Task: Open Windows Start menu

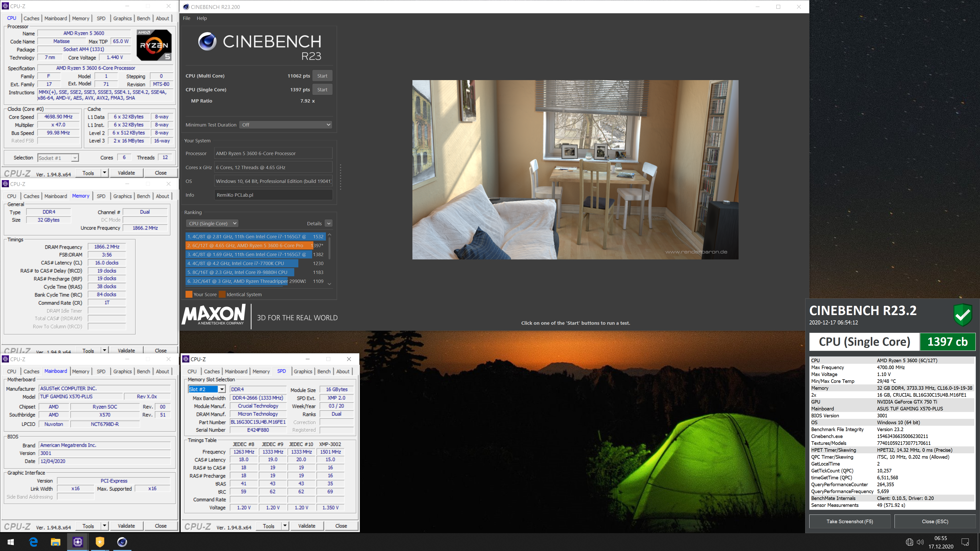Action: click(x=11, y=542)
